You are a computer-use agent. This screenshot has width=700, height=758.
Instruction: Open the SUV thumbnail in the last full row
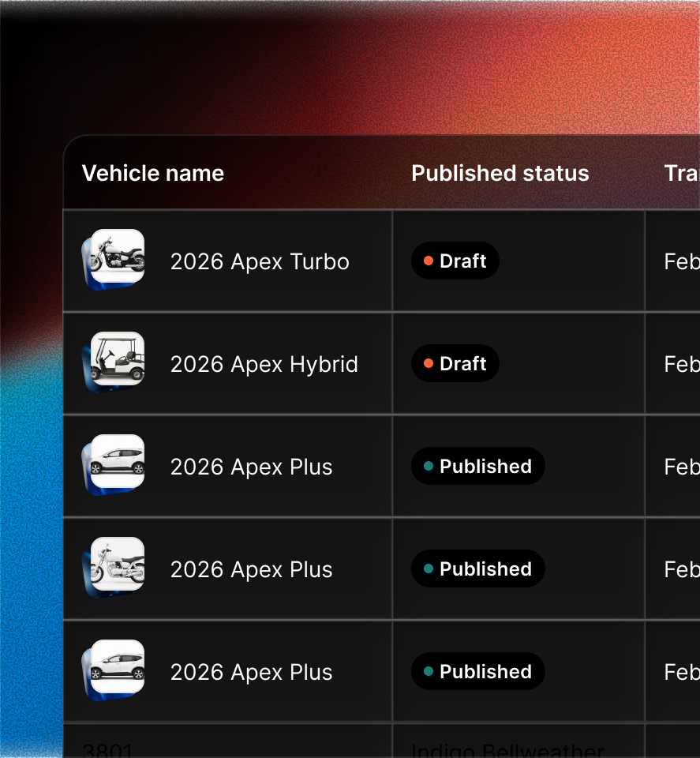click(117, 667)
